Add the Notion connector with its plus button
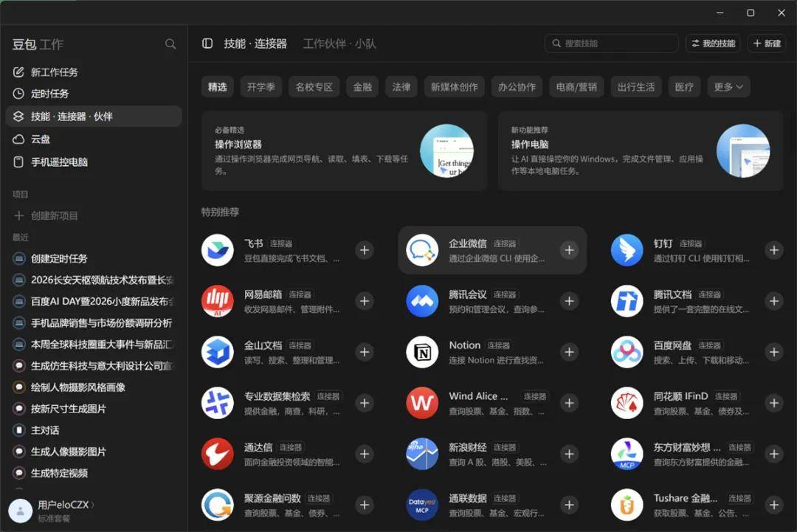The width and height of the screenshot is (797, 532). pyautogui.click(x=569, y=352)
